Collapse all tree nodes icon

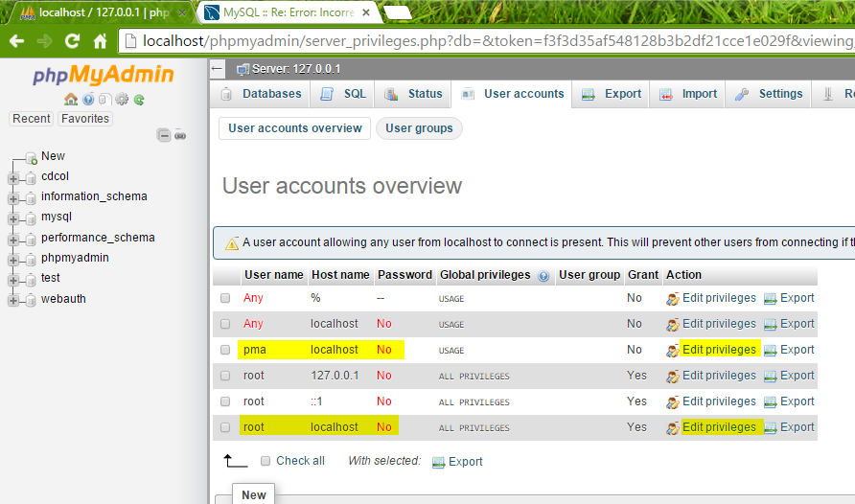tap(164, 135)
